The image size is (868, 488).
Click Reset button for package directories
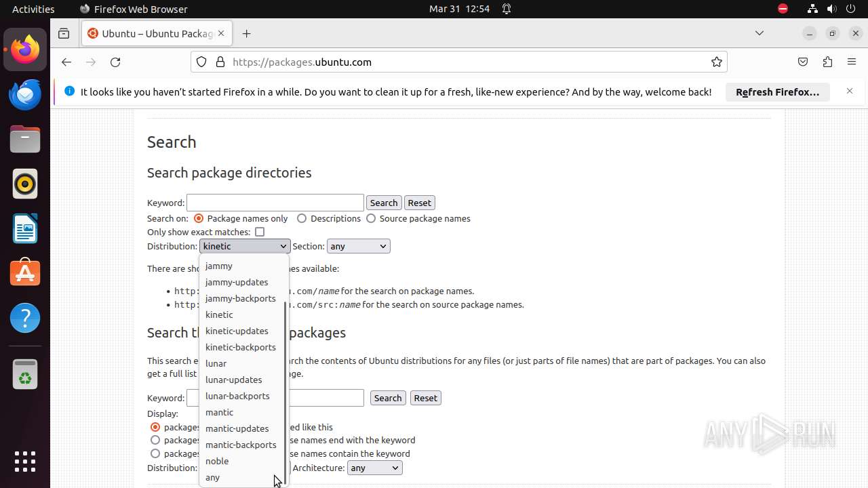pos(419,203)
